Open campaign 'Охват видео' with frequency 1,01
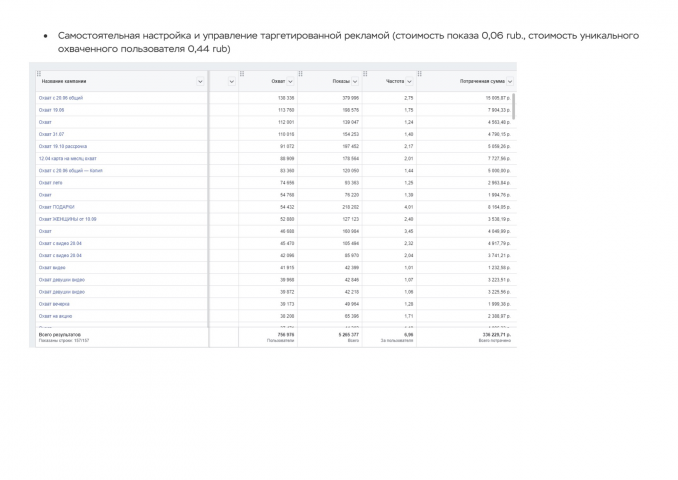678x480 pixels. (52, 268)
